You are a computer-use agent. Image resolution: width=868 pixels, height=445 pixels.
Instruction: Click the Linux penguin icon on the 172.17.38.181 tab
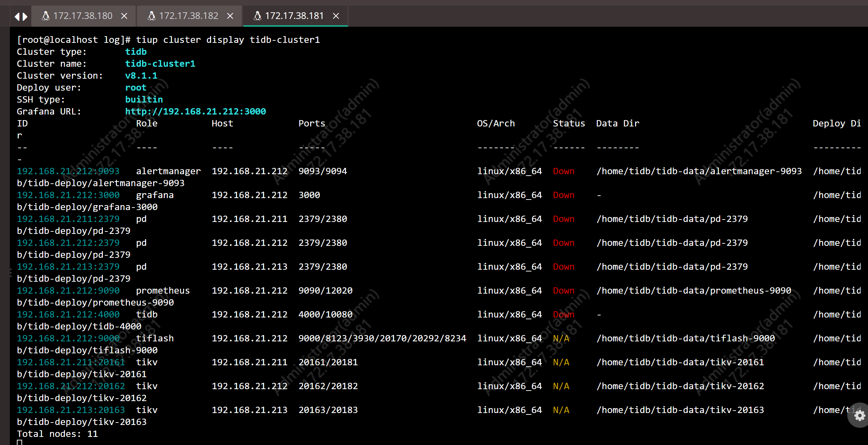[257, 15]
